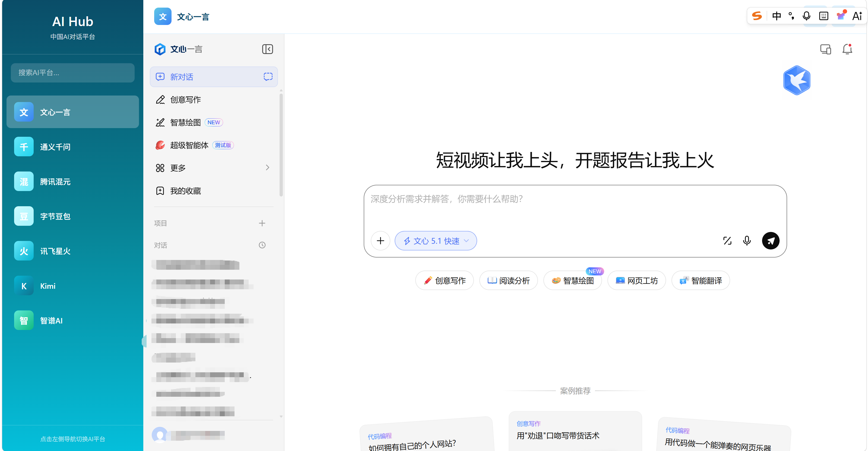Switch to 腾讯混元 platform
The height and width of the screenshot is (451, 868).
(72, 182)
